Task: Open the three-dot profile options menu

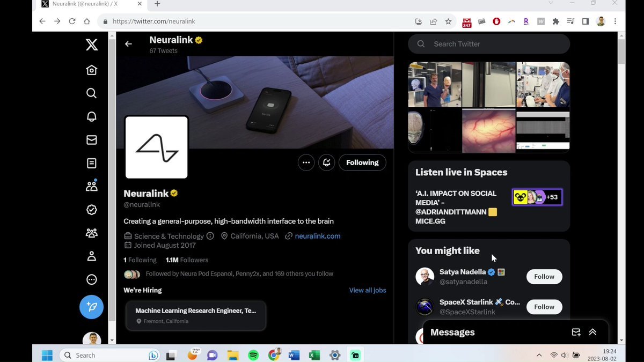Action: tap(306, 162)
